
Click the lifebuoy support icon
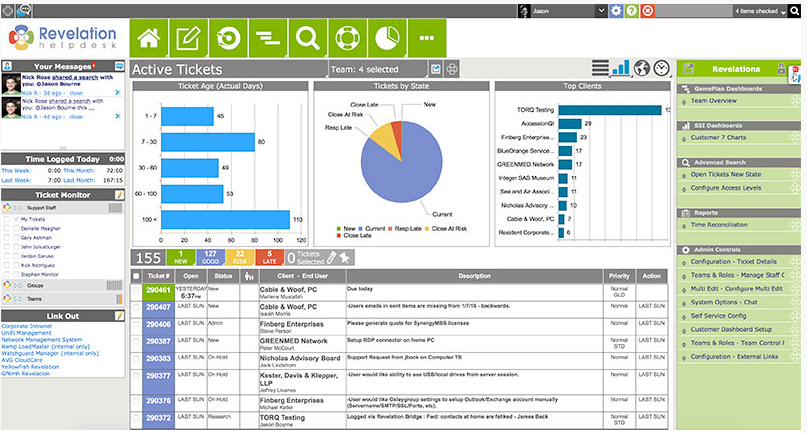[347, 38]
